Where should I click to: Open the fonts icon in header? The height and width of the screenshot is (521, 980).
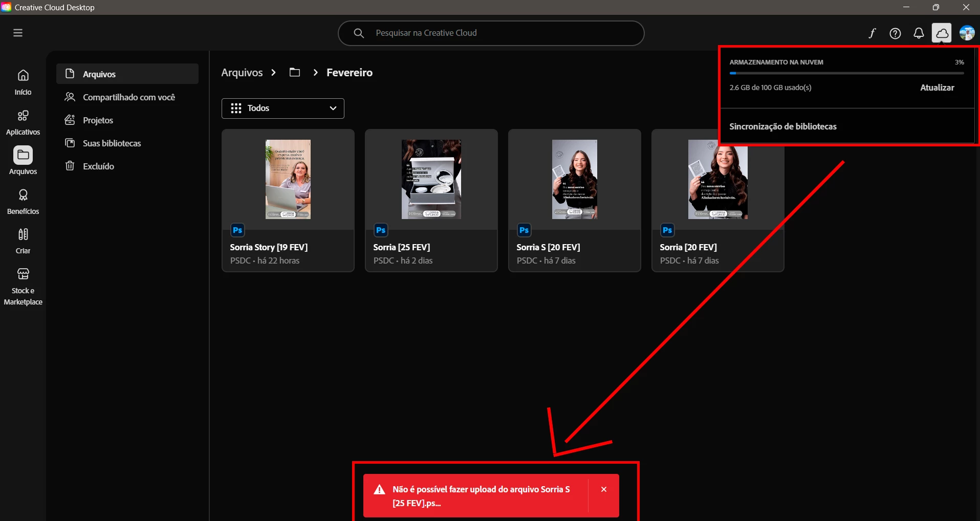(872, 33)
